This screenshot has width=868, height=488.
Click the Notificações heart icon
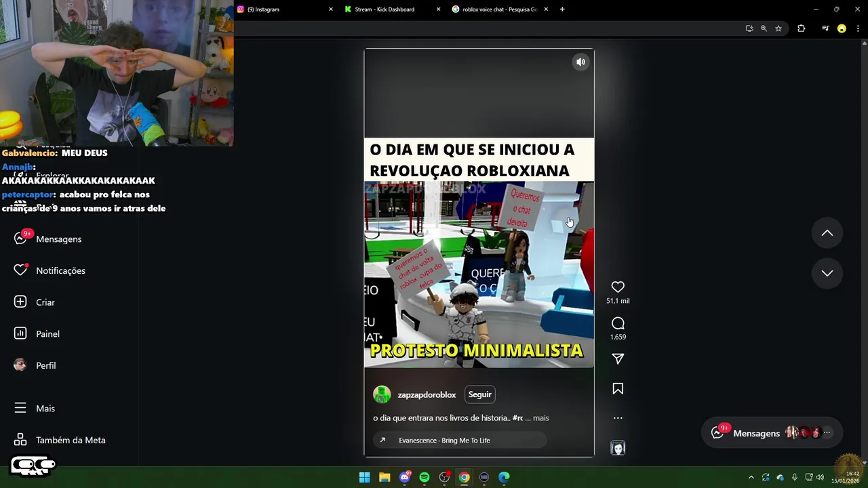(x=20, y=270)
